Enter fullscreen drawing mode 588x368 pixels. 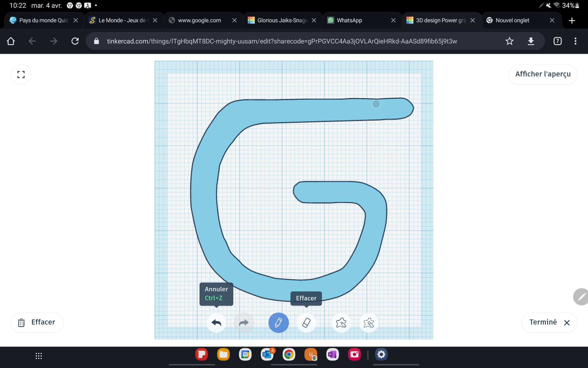click(21, 74)
